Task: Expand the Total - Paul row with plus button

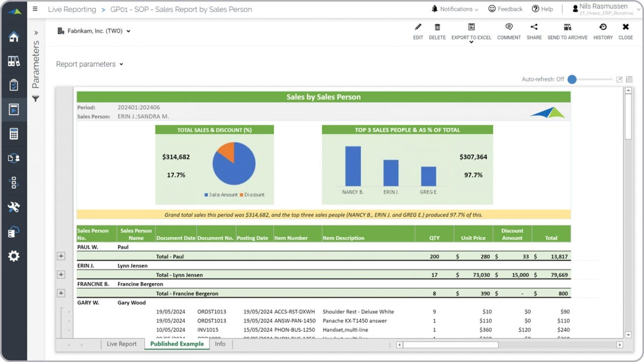Action: tap(61, 256)
